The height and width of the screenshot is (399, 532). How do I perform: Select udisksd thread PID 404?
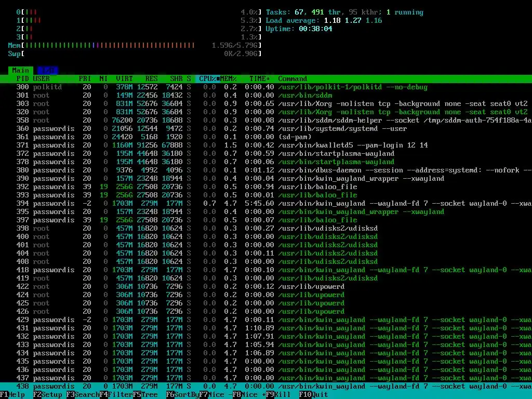[x=266, y=254]
